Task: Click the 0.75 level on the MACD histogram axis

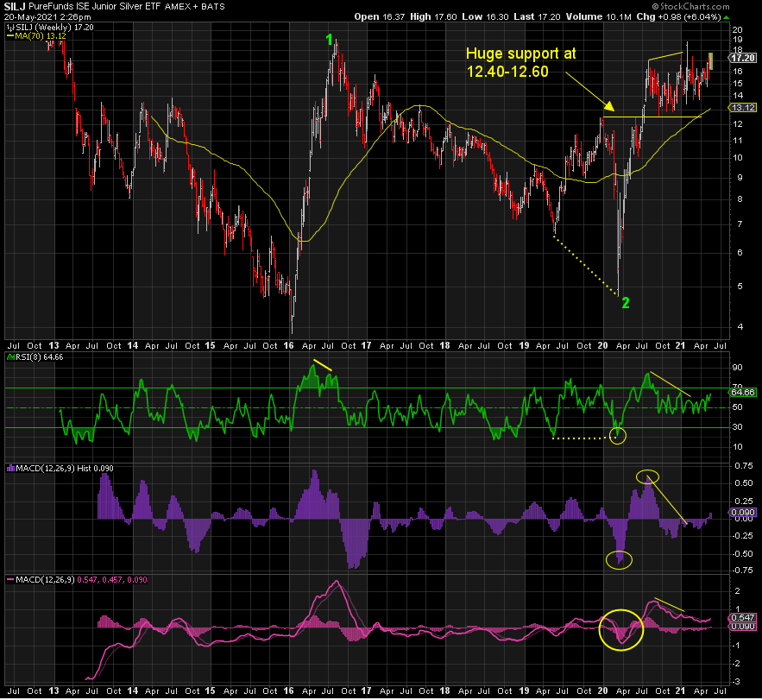Action: [x=744, y=466]
